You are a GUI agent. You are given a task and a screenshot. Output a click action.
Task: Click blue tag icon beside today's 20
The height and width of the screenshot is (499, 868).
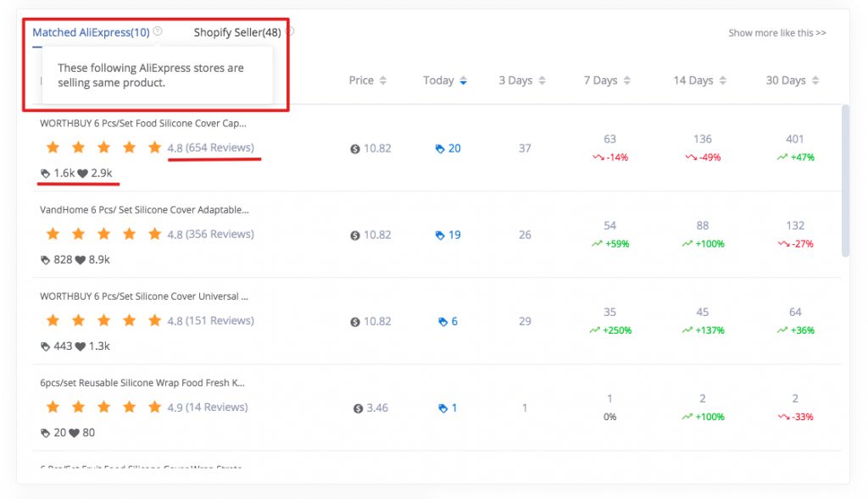(440, 149)
